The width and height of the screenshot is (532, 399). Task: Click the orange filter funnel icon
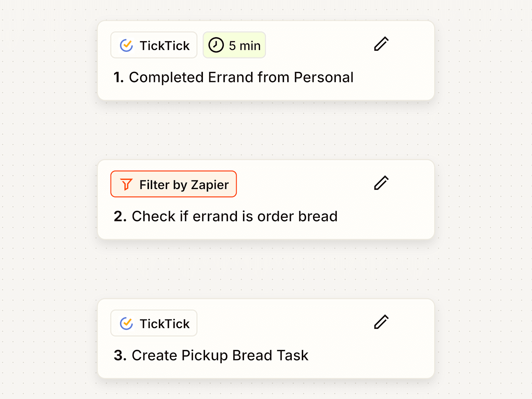126,184
